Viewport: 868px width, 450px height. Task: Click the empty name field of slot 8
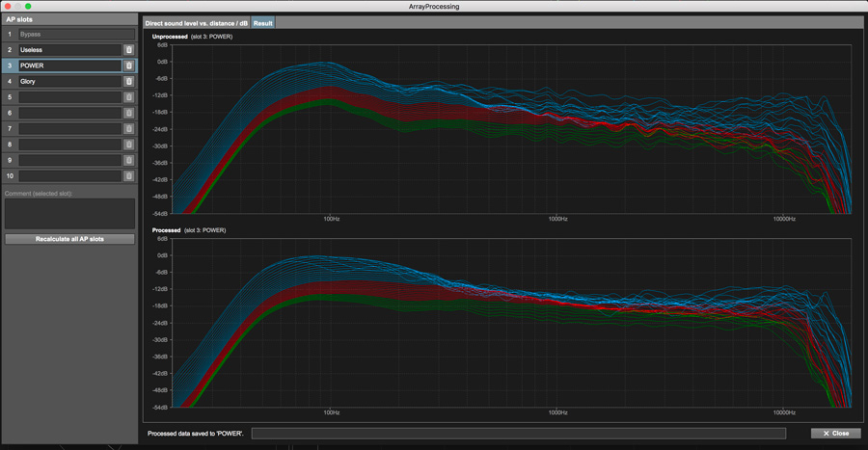coord(69,145)
